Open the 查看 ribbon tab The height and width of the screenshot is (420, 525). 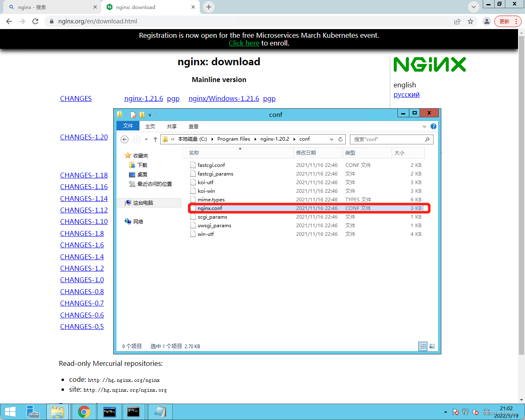tap(194, 126)
